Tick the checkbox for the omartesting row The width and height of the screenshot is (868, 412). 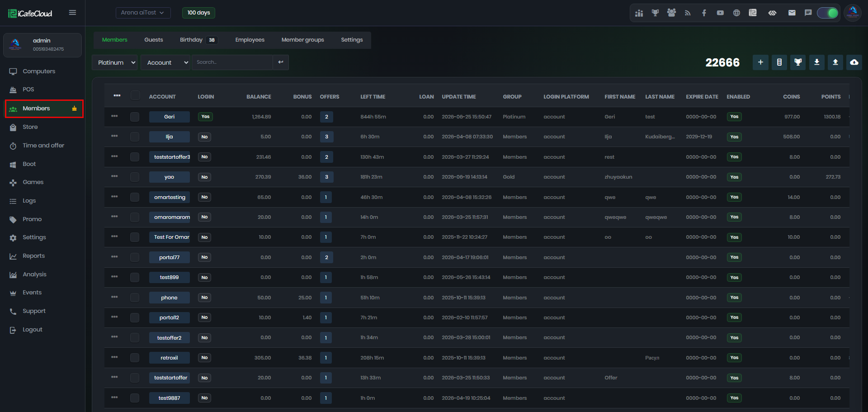coord(135,197)
